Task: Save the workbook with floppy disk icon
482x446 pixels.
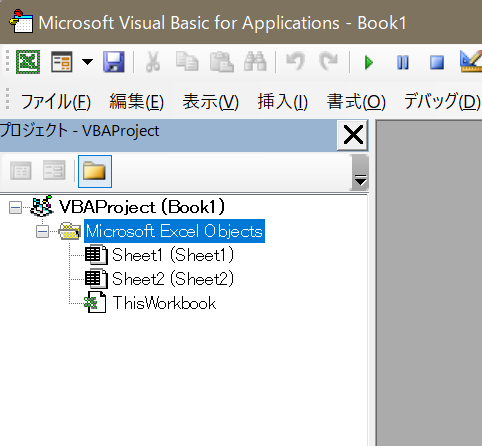Action: coord(114,62)
